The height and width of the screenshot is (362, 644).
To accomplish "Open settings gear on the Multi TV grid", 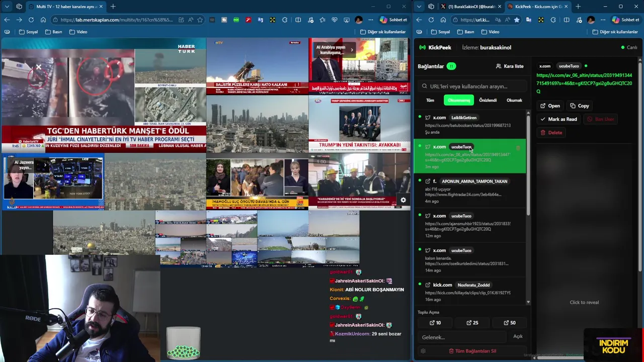I will (403, 200).
